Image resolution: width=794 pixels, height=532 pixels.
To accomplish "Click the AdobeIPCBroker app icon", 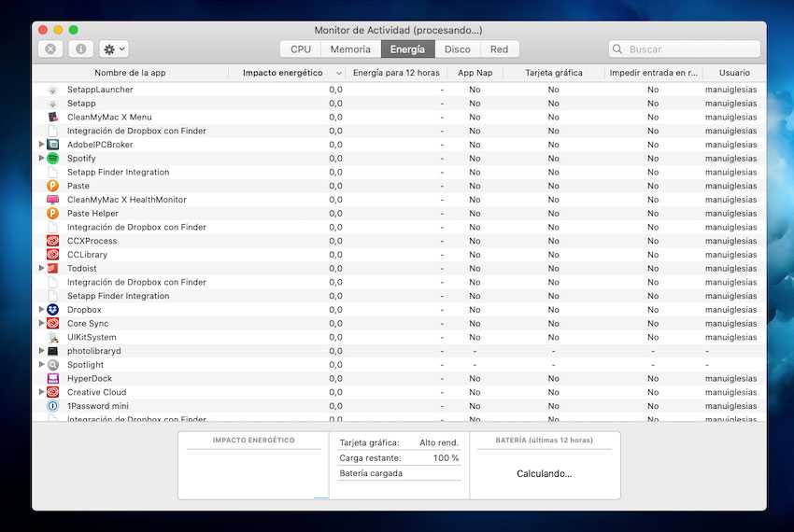I will (52, 145).
